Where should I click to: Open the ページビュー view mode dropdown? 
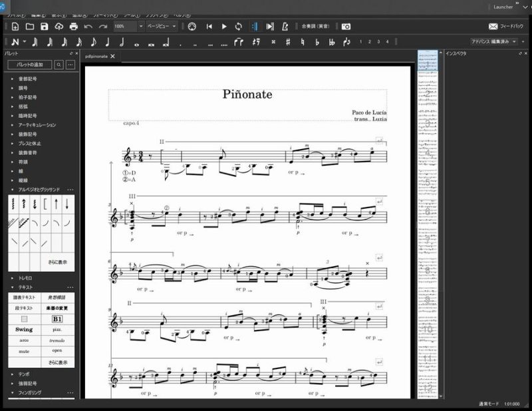click(162, 27)
